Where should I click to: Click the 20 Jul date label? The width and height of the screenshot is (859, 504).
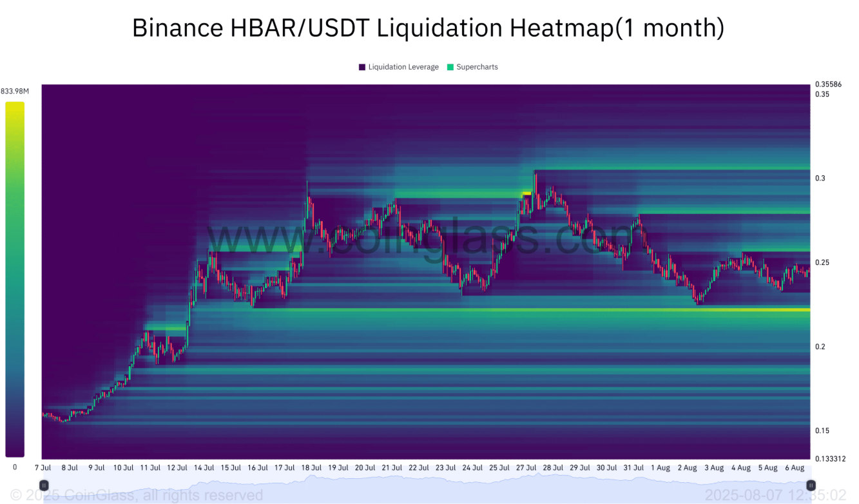365,468
